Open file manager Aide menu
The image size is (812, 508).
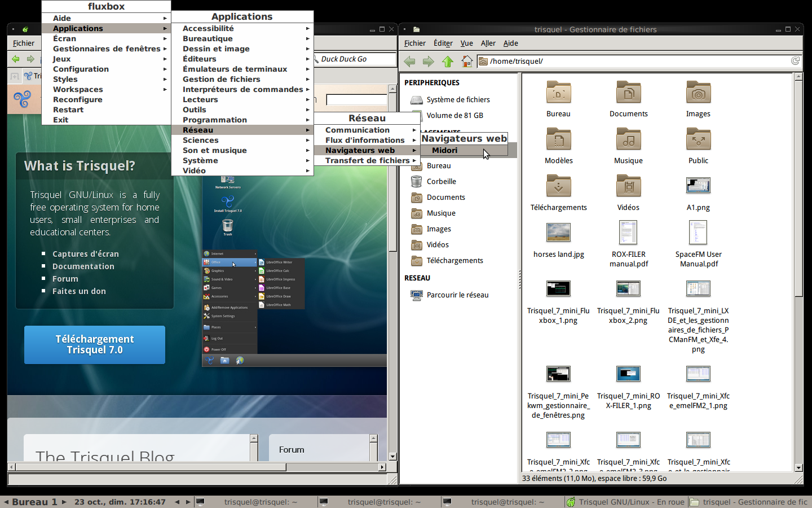[510, 43]
